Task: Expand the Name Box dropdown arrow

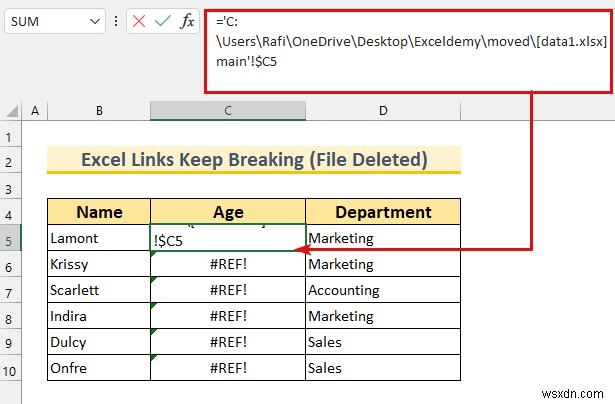Action: pos(95,20)
